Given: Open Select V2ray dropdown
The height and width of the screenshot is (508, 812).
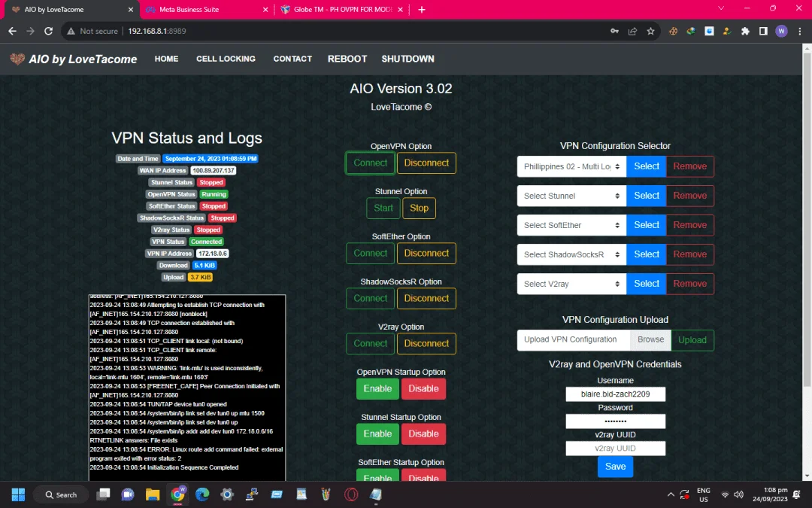Looking at the screenshot, I should click(571, 284).
